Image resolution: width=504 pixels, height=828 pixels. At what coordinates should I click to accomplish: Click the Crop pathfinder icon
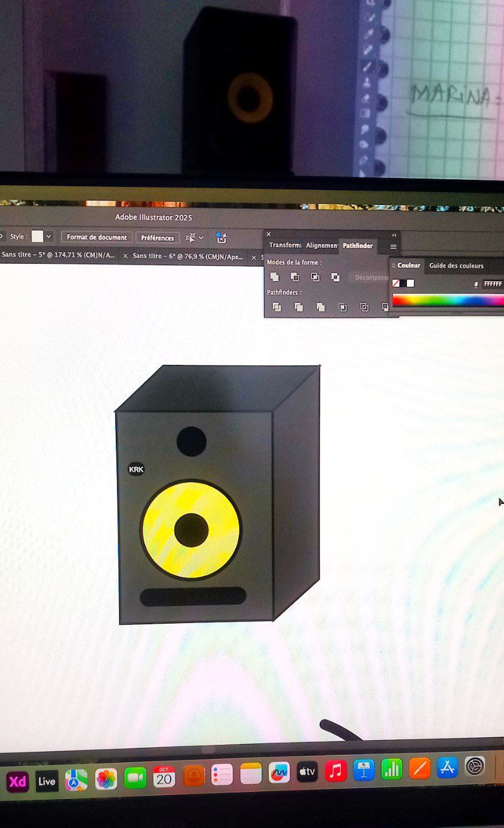pyautogui.click(x=343, y=307)
